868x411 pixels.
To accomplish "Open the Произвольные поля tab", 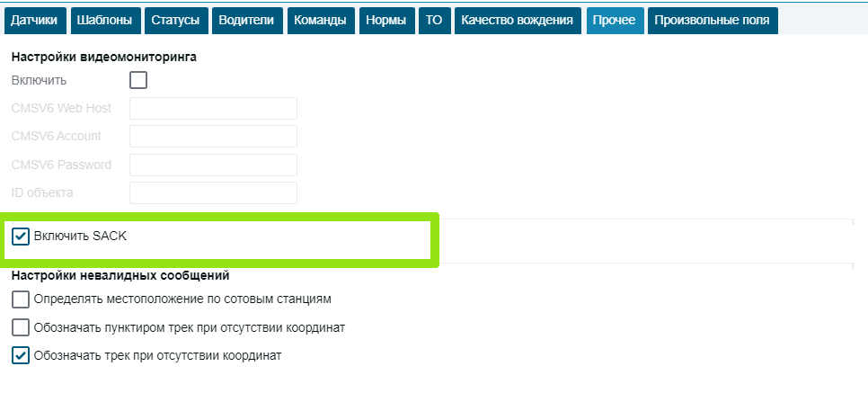I will pyautogui.click(x=713, y=21).
